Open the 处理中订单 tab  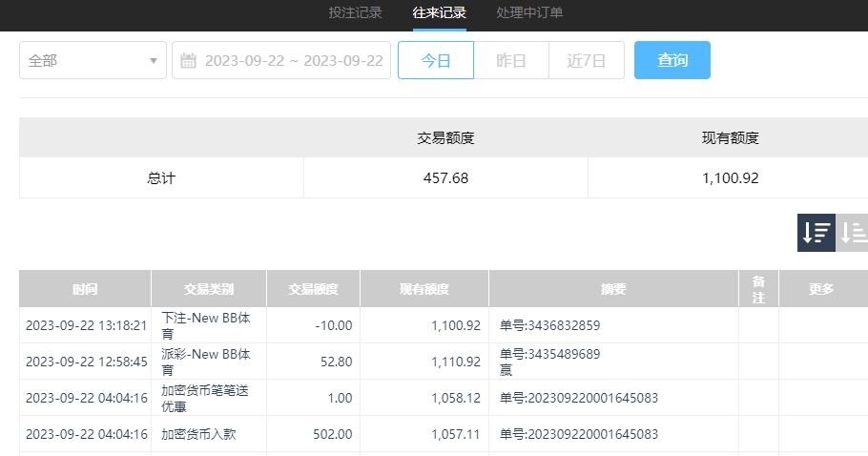point(529,13)
